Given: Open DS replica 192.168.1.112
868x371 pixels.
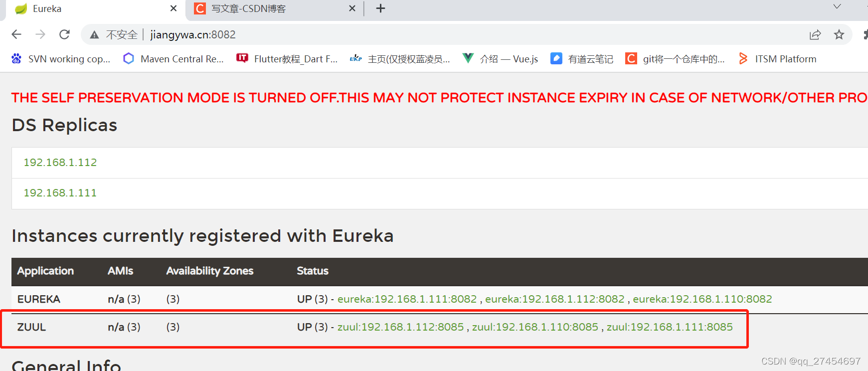Looking at the screenshot, I should click(60, 162).
